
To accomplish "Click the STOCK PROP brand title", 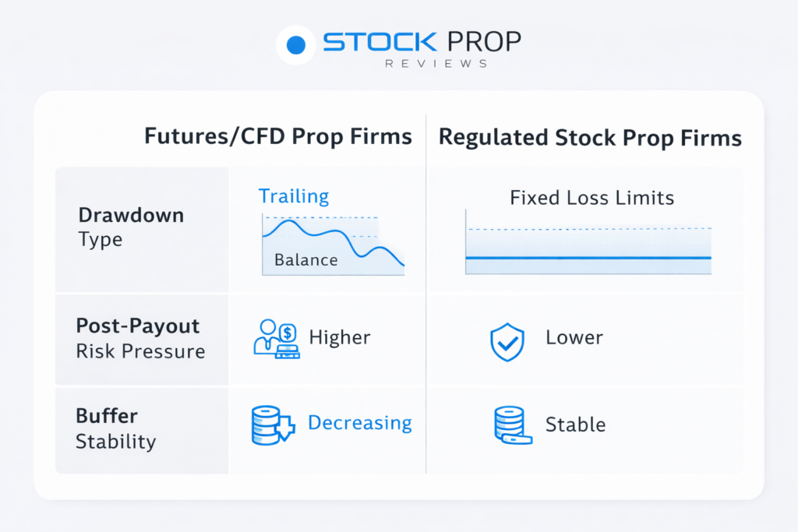I will coord(422,41).
